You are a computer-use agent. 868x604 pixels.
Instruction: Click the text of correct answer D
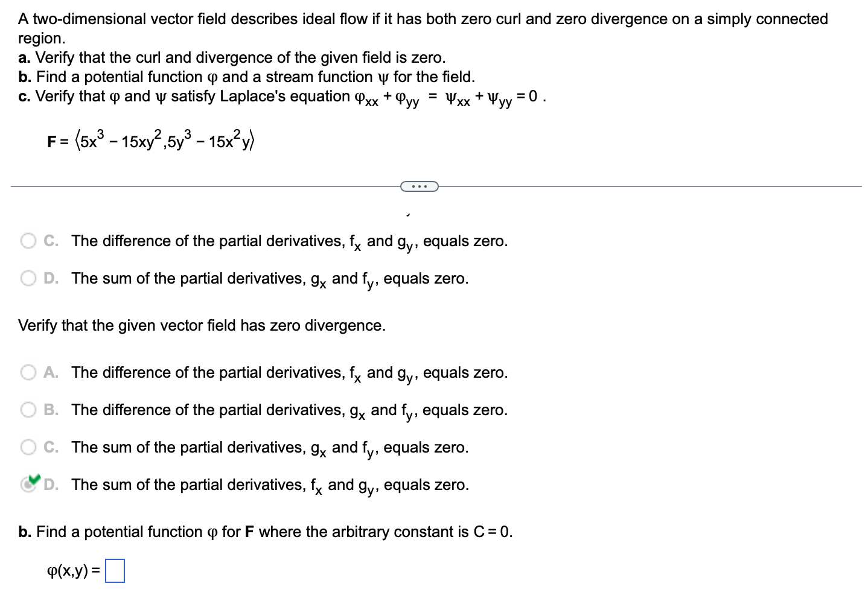(x=269, y=485)
